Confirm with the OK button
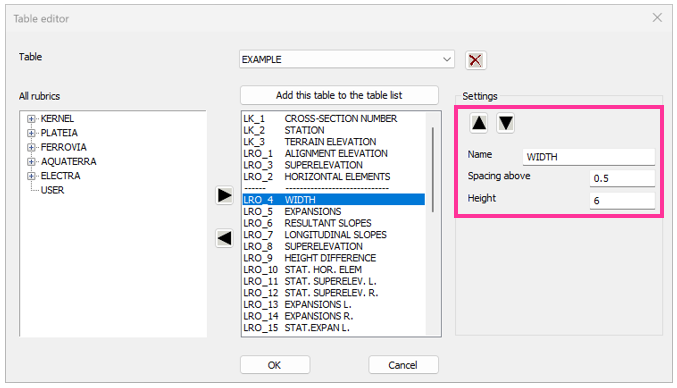Viewport: 677px width, 388px height. (x=275, y=365)
